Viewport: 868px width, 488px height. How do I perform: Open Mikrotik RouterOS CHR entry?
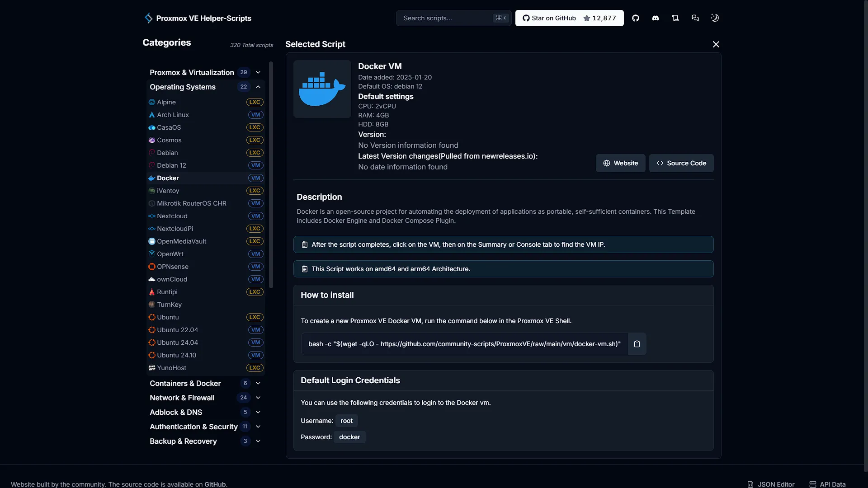(206, 203)
